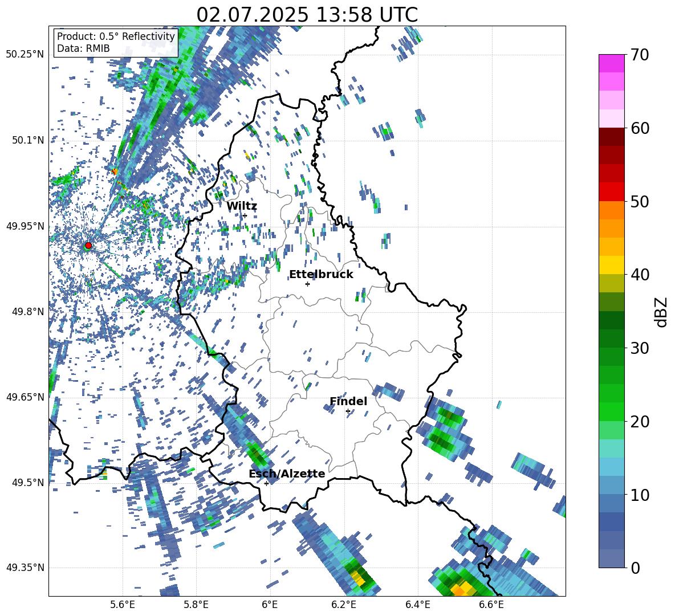Click the Ettelbruck city label
The image size is (675, 616).
coord(321,275)
